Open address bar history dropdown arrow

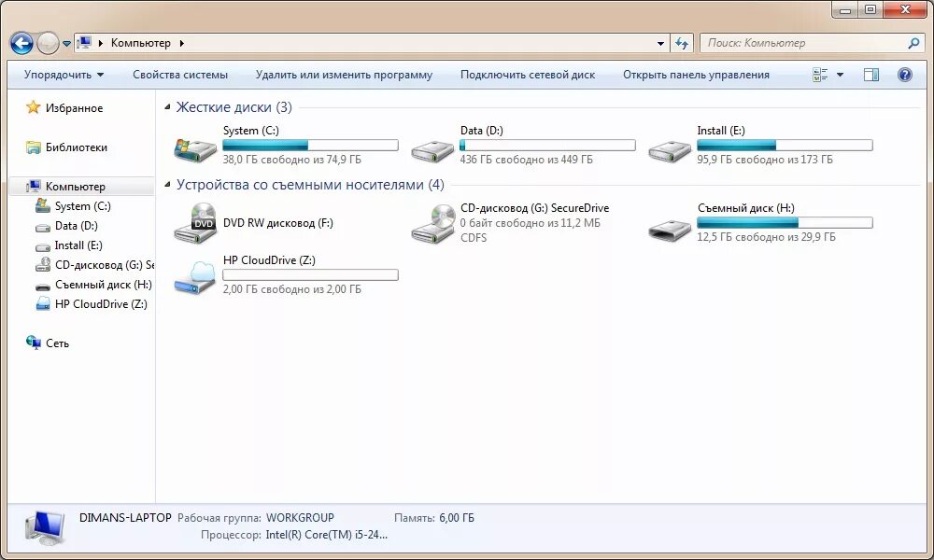pos(660,44)
